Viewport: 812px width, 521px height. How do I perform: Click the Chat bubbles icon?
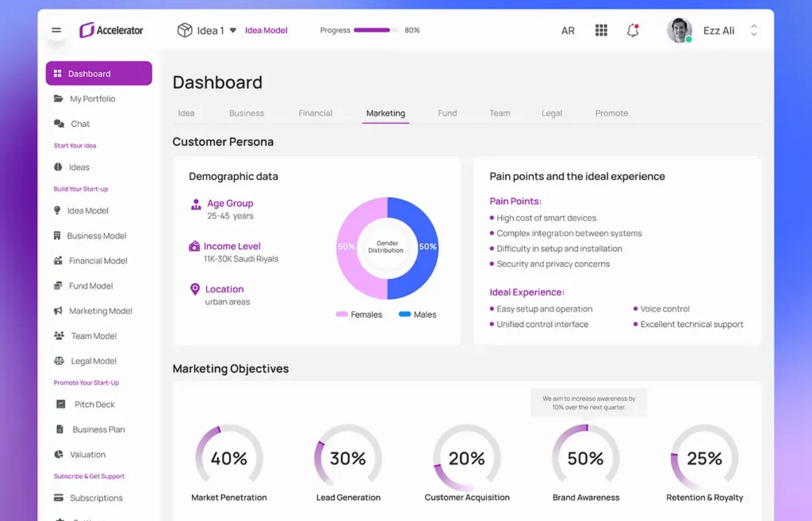pyautogui.click(x=59, y=124)
